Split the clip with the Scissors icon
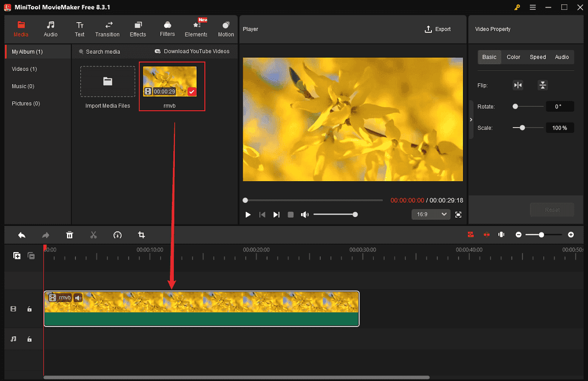This screenshot has width=588, height=381. pyautogui.click(x=94, y=235)
